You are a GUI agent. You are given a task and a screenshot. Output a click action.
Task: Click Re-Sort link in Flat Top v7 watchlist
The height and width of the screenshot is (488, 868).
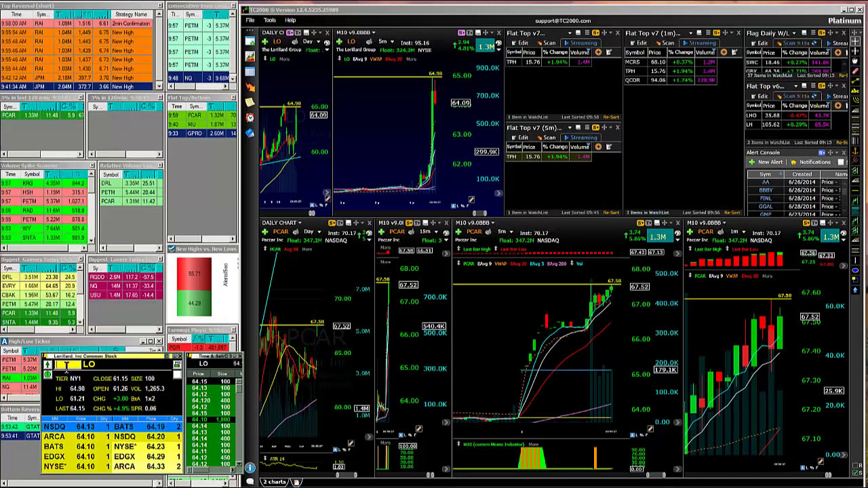611,117
